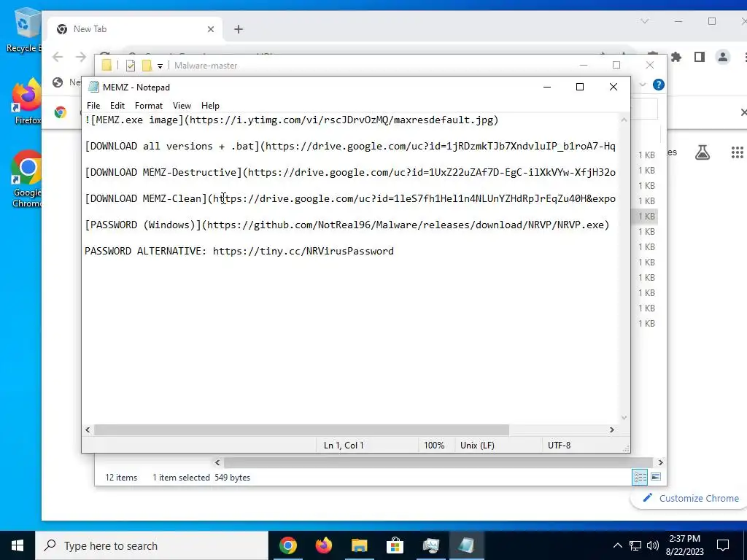Open volume speaker icon in tray

click(x=653, y=545)
